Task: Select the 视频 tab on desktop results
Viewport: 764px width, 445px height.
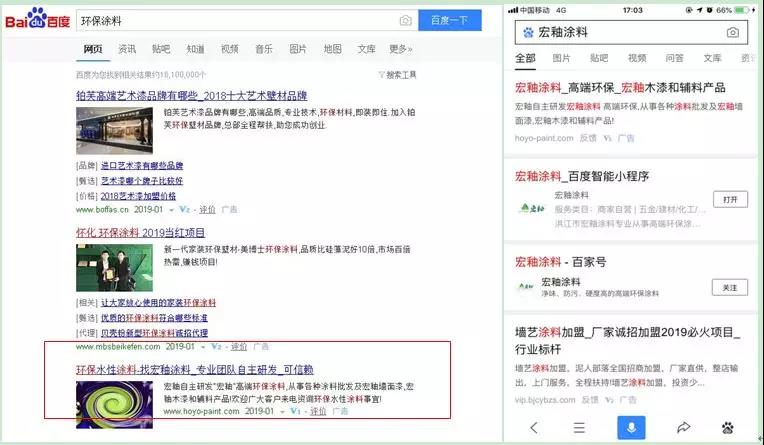Action: pyautogui.click(x=229, y=49)
